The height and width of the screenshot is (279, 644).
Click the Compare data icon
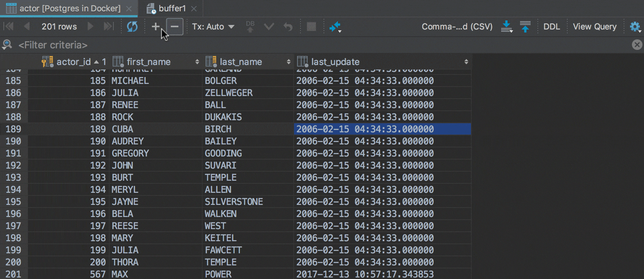(x=335, y=26)
